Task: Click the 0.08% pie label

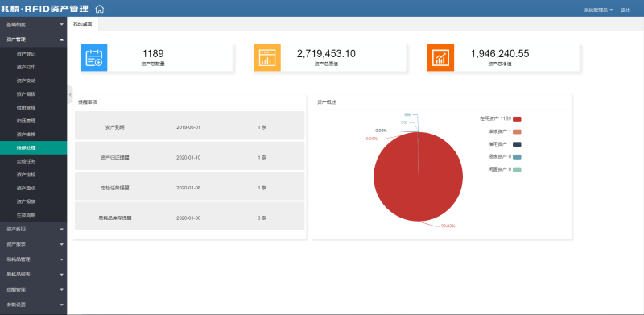Action: [x=381, y=131]
